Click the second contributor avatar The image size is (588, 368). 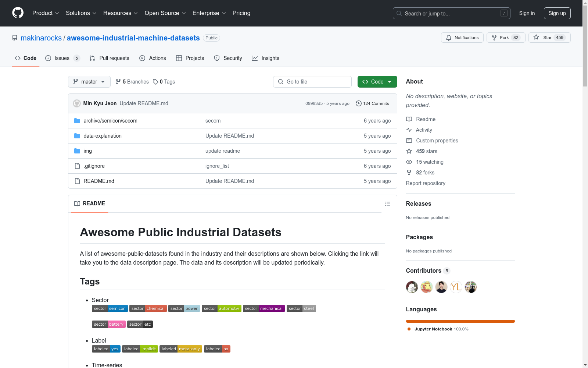427,287
